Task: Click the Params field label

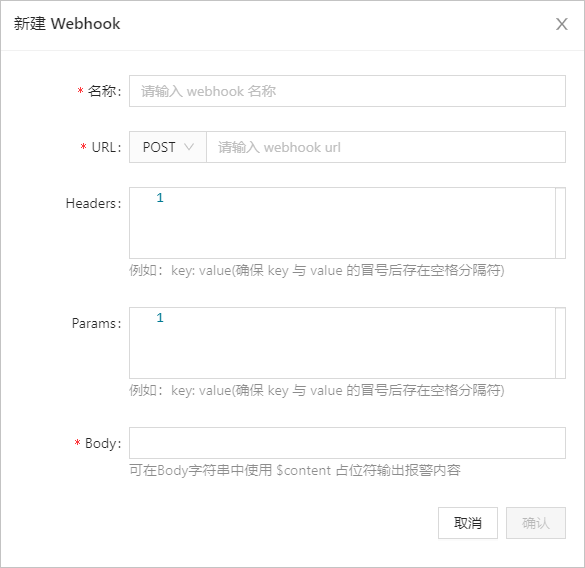Action: (x=96, y=323)
